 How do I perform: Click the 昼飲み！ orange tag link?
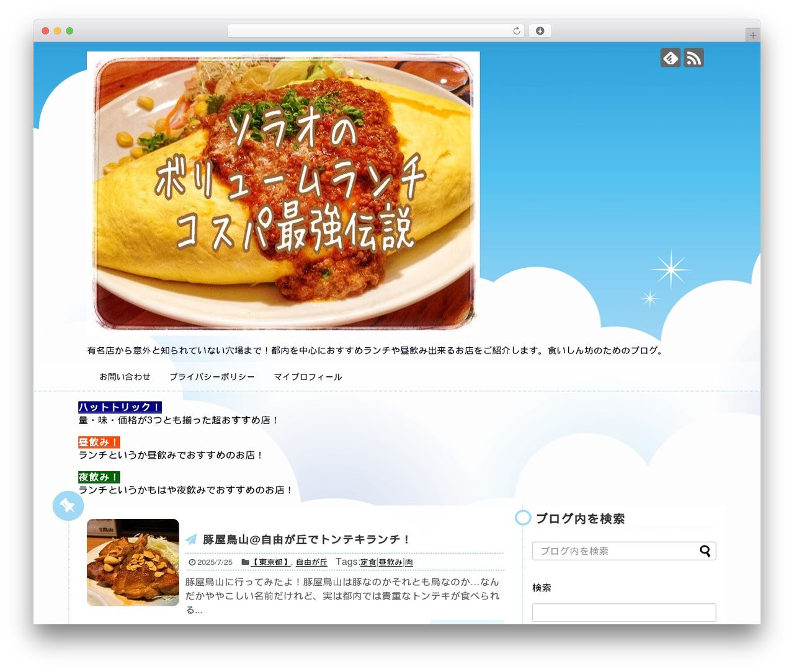click(99, 442)
